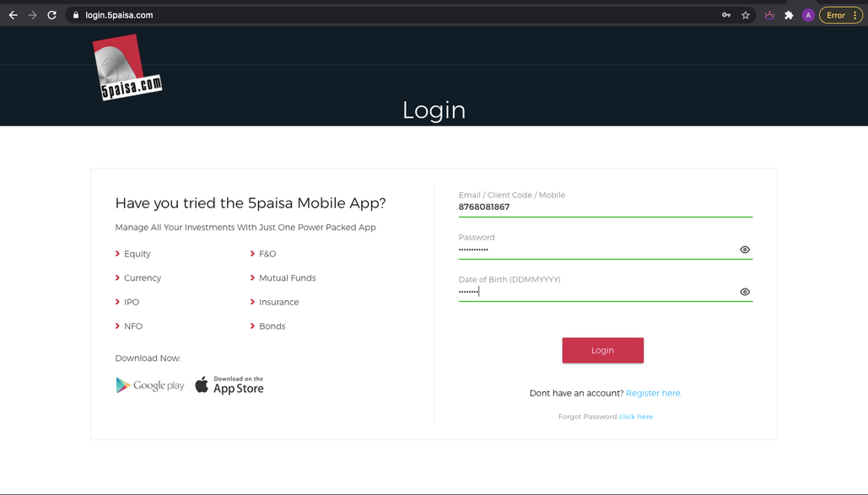Viewport: 868px width, 495px height.
Task: Open the Register here link
Action: pos(654,393)
